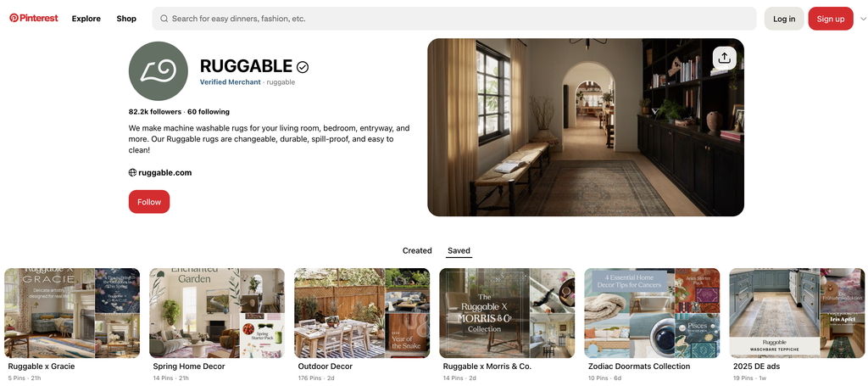Open the Ruggable x Gracie board thumbnail

[72, 313]
